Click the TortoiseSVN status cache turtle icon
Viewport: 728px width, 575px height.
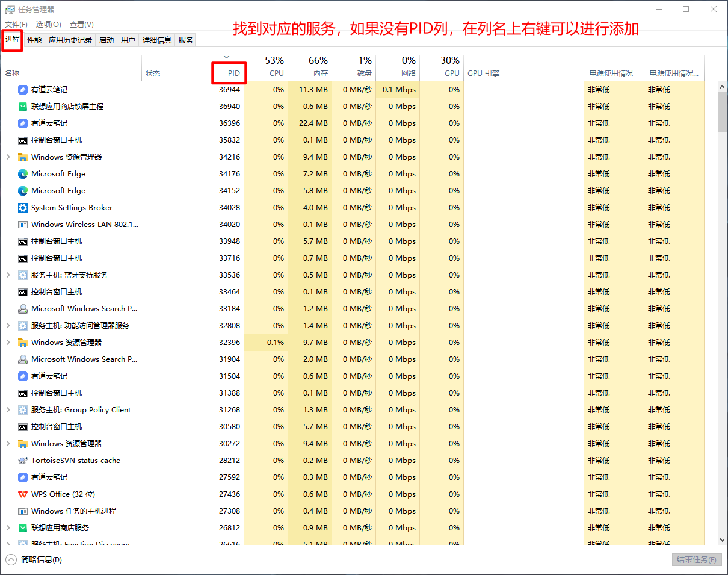[23, 460]
